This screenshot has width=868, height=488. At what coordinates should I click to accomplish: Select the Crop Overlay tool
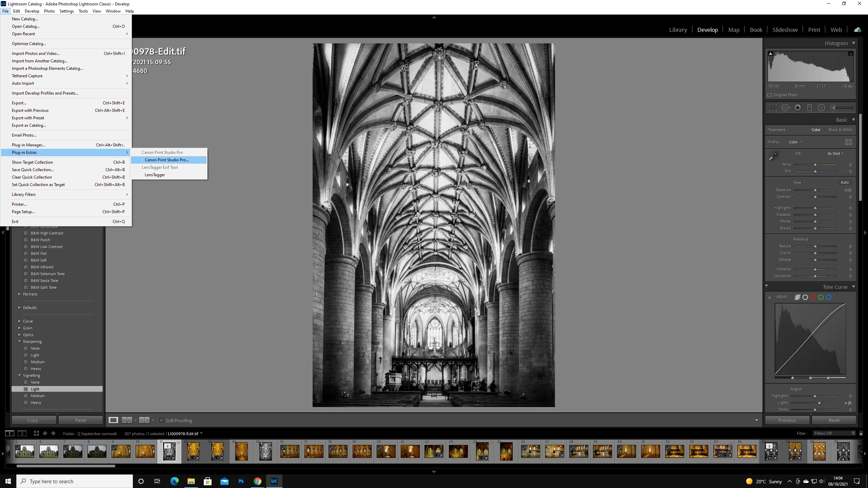(773, 108)
